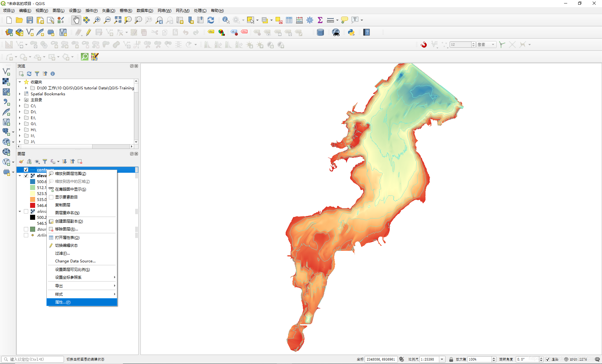Screen dimensions: 602x364
Task: Refresh the Browser panel
Action: tap(29, 74)
